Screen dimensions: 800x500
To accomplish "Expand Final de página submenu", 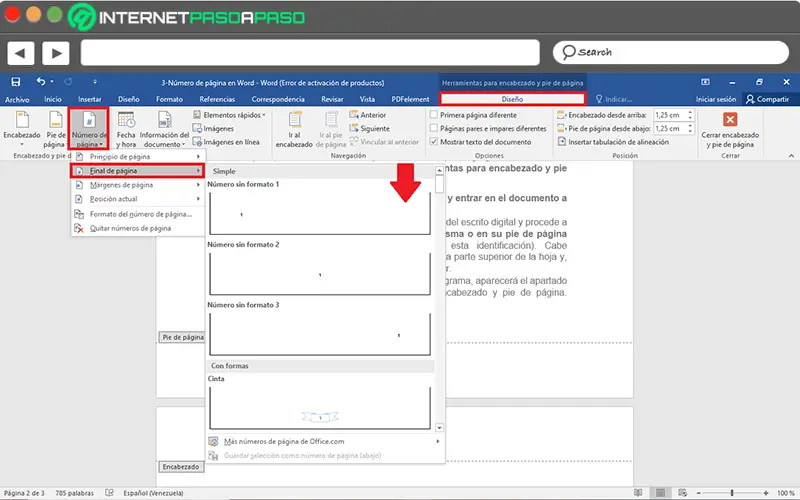I will coord(138,170).
